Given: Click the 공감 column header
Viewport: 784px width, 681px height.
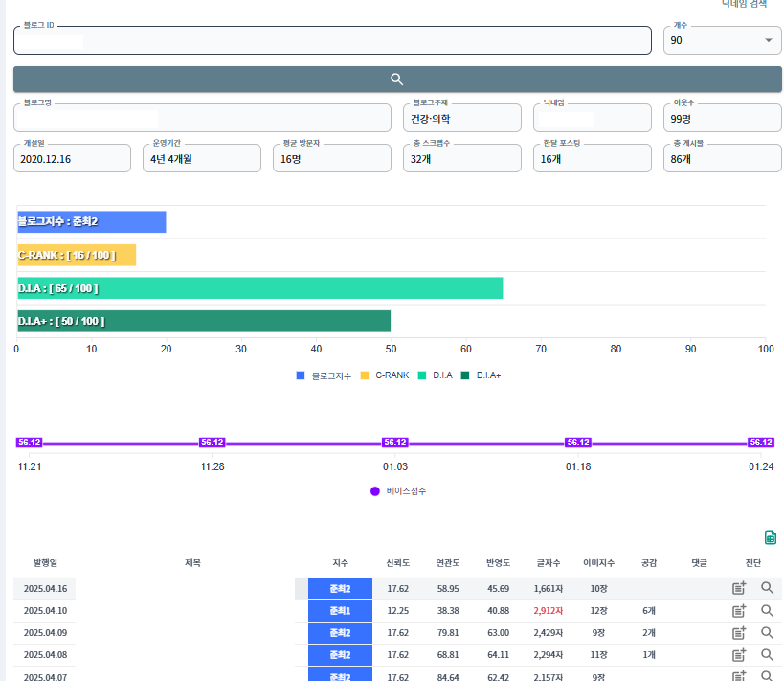Looking at the screenshot, I should [x=648, y=563].
